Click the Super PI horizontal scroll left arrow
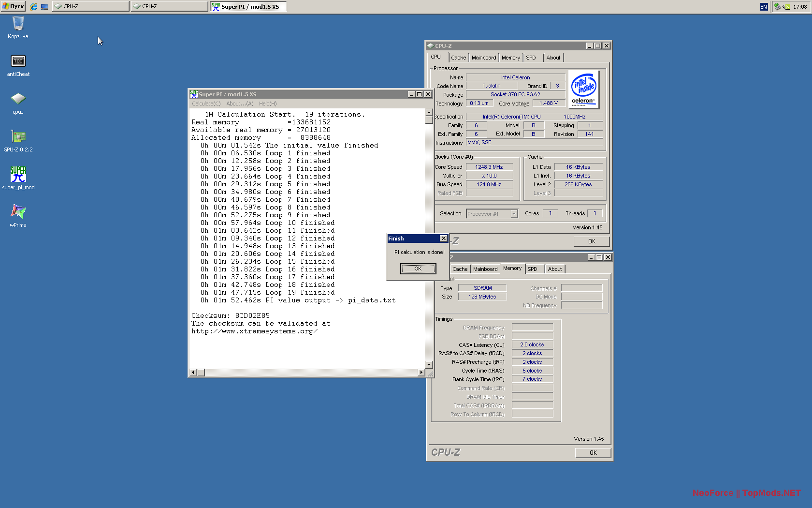Screen dimensions: 812x508 click(x=193, y=373)
